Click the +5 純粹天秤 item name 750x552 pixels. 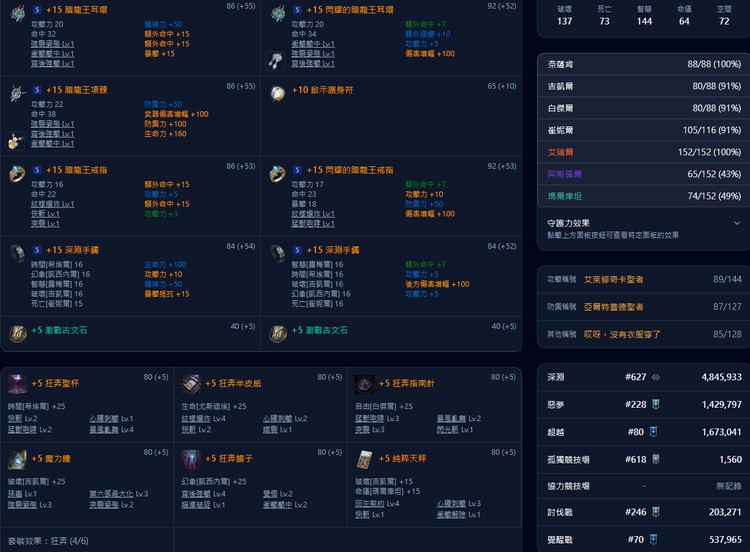coord(402,458)
